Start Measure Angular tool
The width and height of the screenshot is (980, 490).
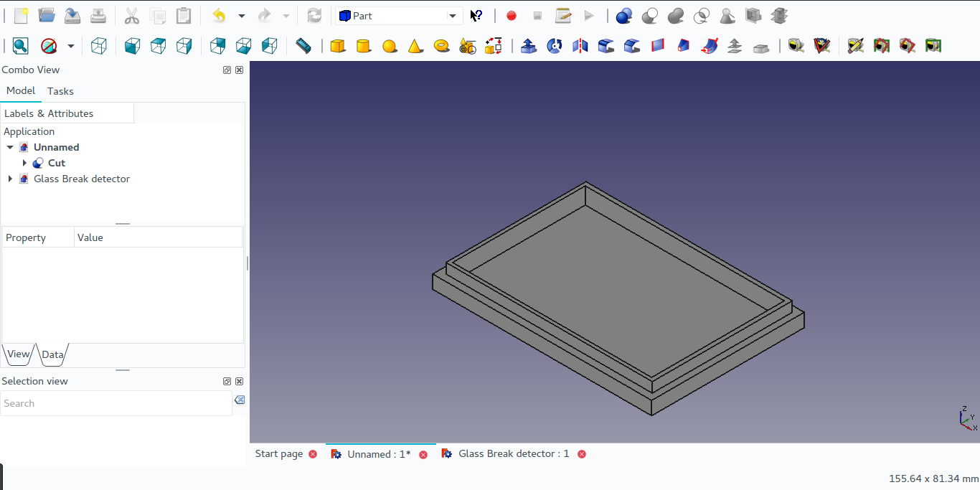[822, 46]
